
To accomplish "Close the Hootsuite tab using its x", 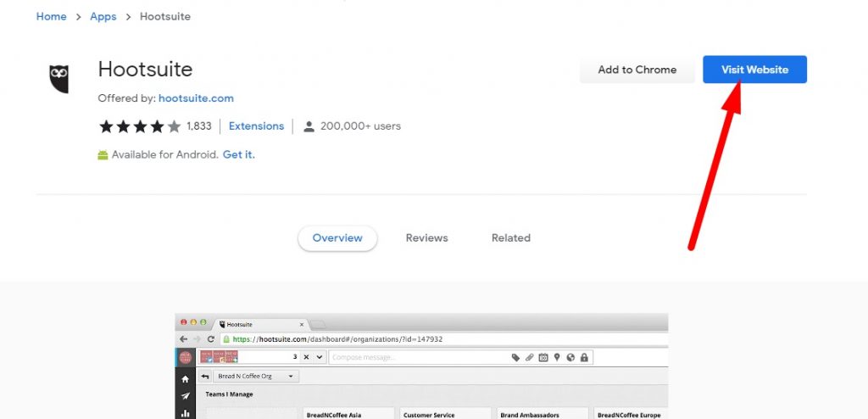I will (302, 324).
